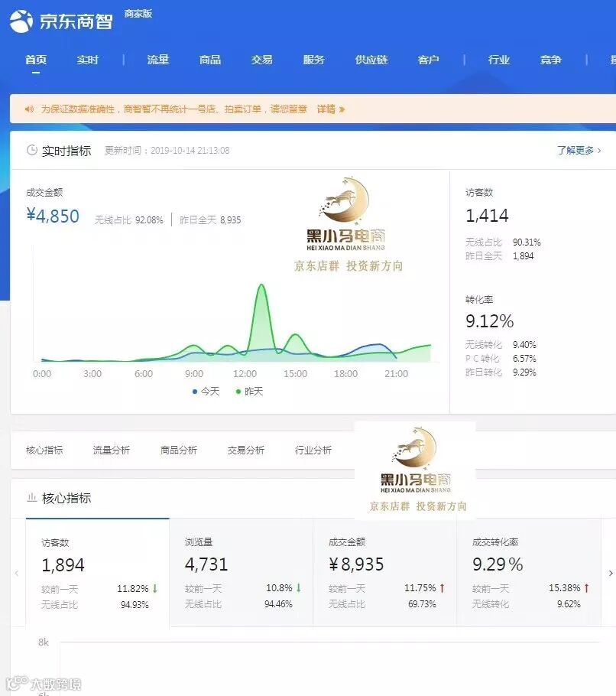The height and width of the screenshot is (696, 616).
Task: Click the bar chart icon beside 核心指标
Action: tap(32, 498)
